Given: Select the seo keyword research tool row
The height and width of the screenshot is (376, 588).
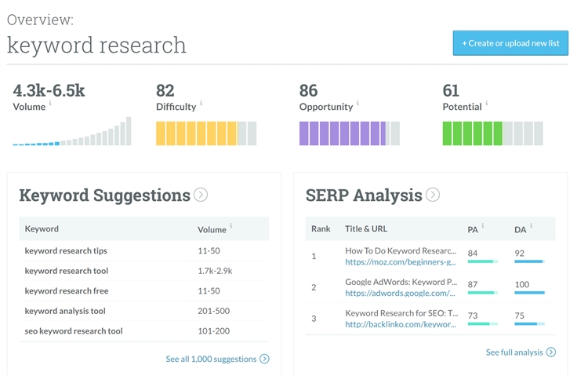Looking at the screenshot, I should 74,331.
